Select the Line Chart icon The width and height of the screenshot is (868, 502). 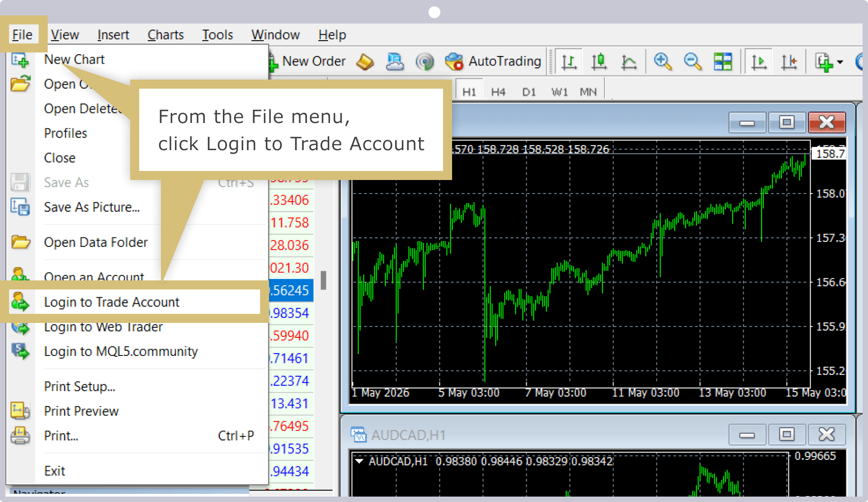tap(629, 62)
